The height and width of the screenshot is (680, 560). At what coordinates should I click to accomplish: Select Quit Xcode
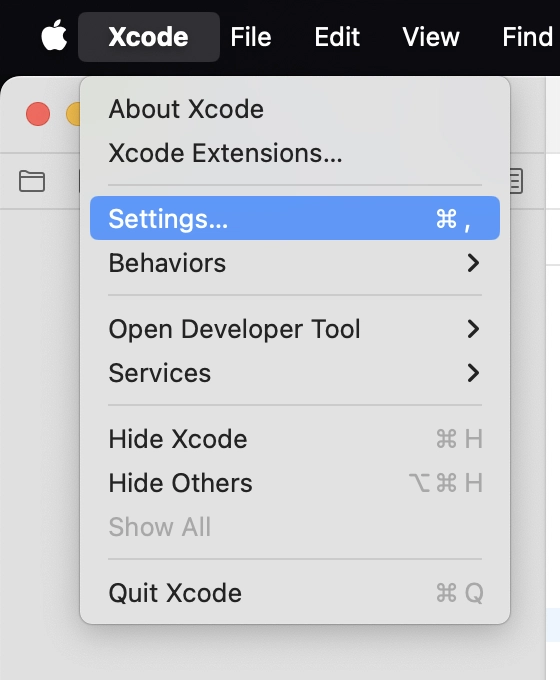(295, 593)
